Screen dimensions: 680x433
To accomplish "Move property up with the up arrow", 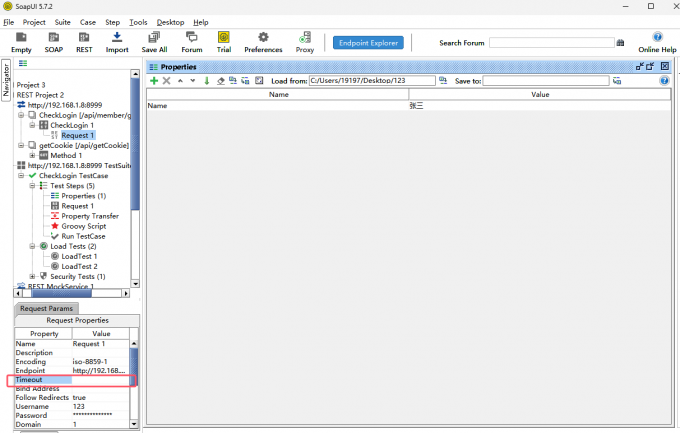I will (x=180, y=81).
